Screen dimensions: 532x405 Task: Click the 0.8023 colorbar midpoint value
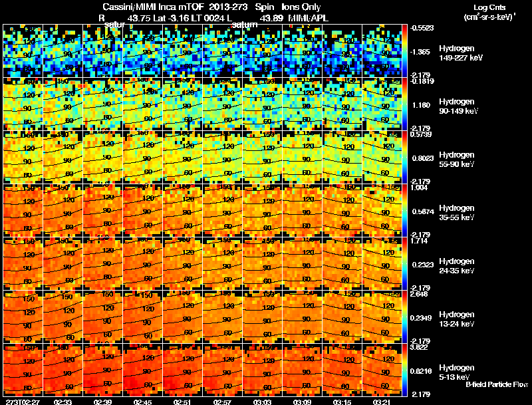(422, 158)
